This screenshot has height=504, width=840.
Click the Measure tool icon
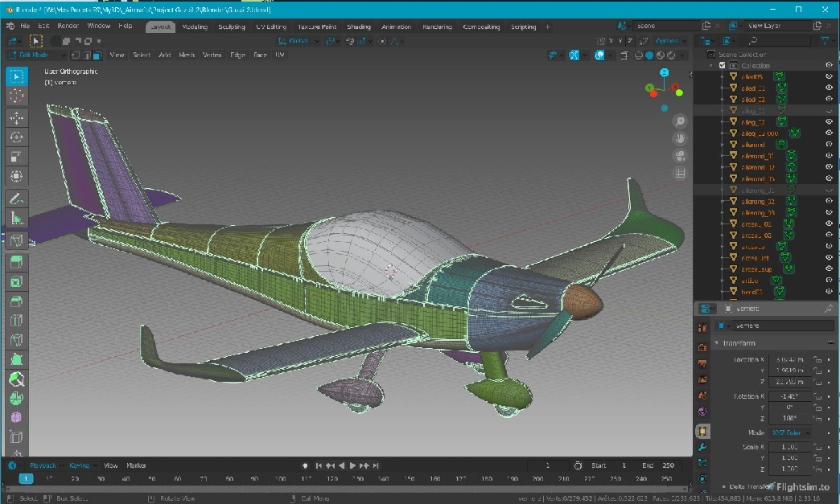pos(17,218)
